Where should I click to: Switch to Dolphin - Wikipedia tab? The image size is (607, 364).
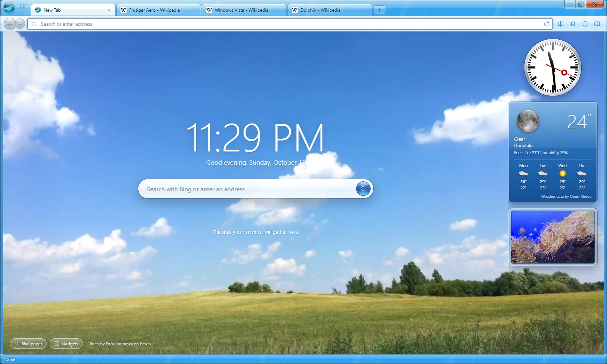330,10
